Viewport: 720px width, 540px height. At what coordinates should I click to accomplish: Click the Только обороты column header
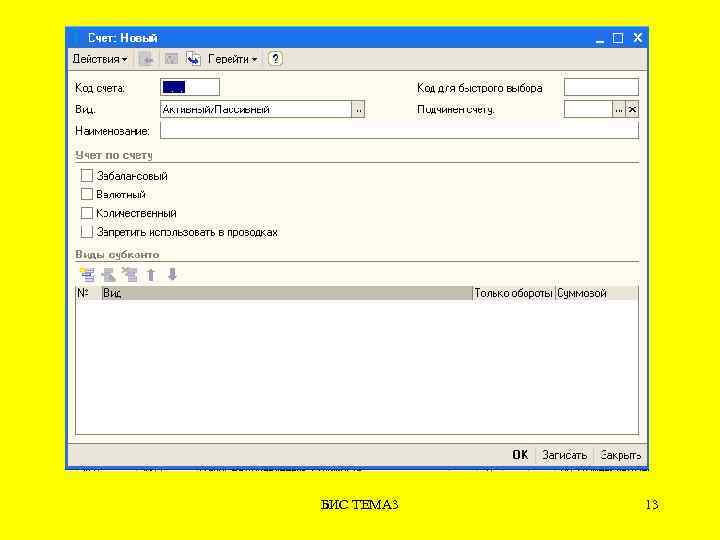click(x=514, y=293)
